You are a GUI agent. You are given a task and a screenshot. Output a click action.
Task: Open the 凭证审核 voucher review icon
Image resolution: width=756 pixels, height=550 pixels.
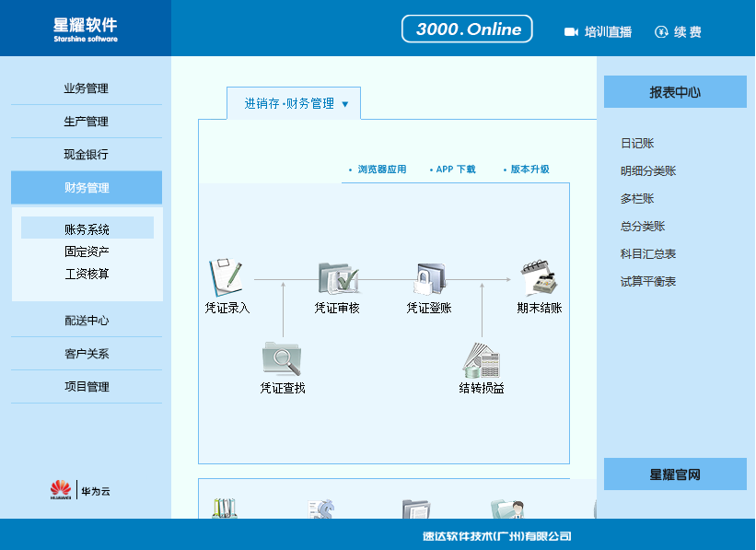click(x=338, y=278)
